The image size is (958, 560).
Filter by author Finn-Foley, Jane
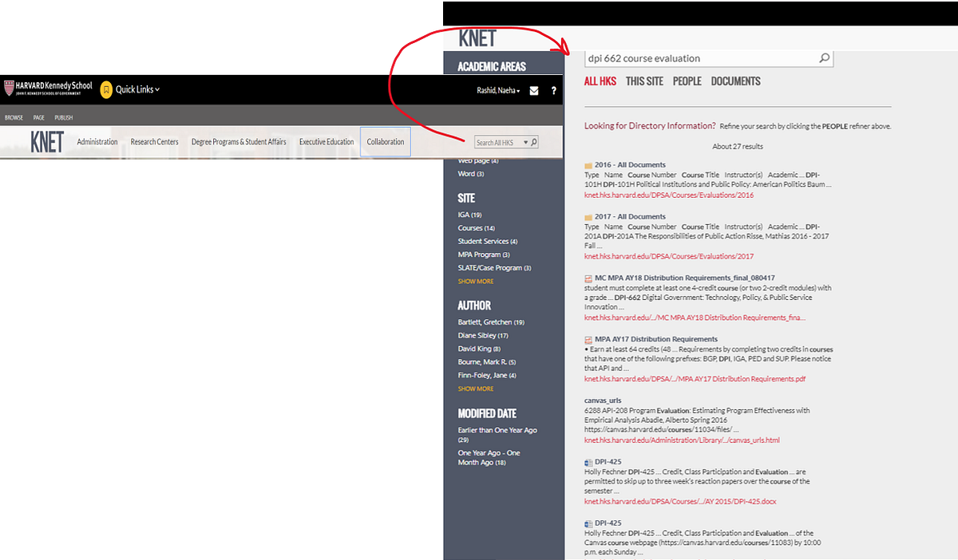[487, 376]
